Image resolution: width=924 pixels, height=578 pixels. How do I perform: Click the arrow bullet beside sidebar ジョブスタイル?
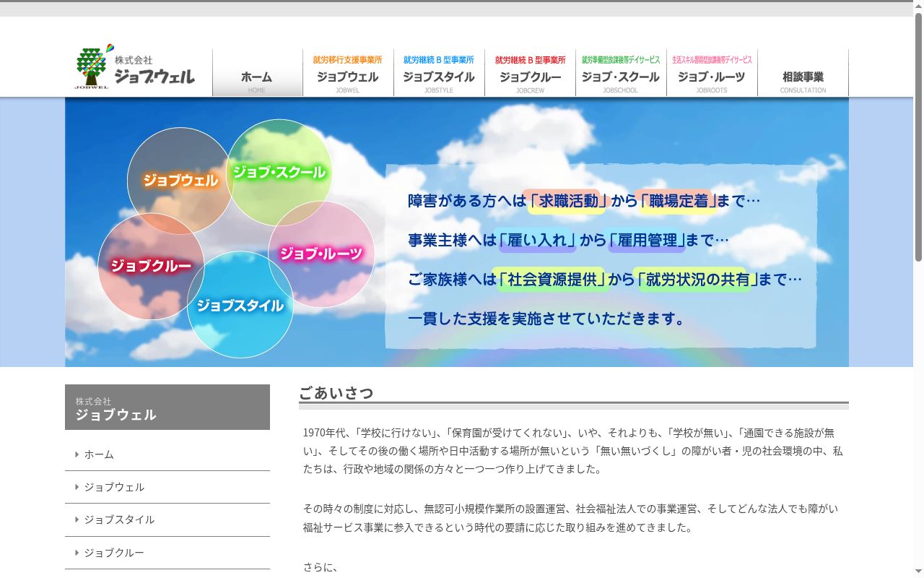[77, 519]
